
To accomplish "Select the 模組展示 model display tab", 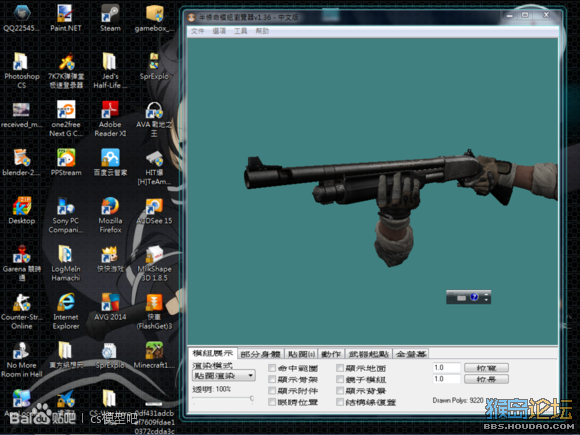I will pos(213,353).
